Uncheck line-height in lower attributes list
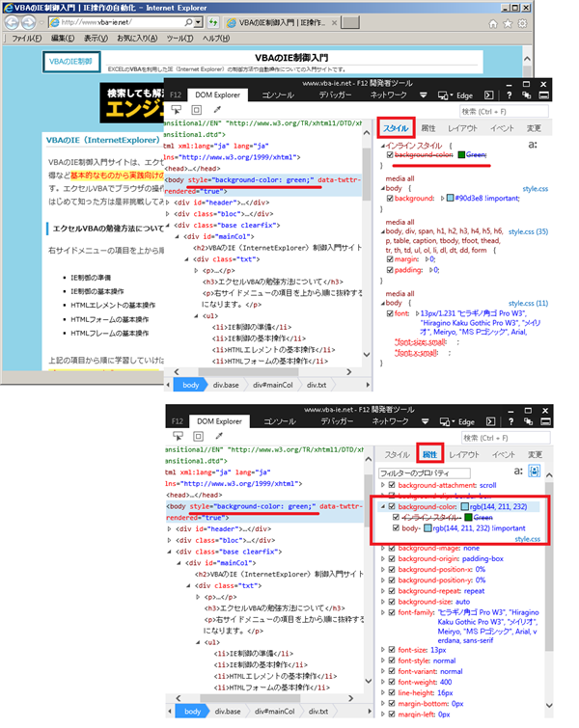 [x=392, y=692]
